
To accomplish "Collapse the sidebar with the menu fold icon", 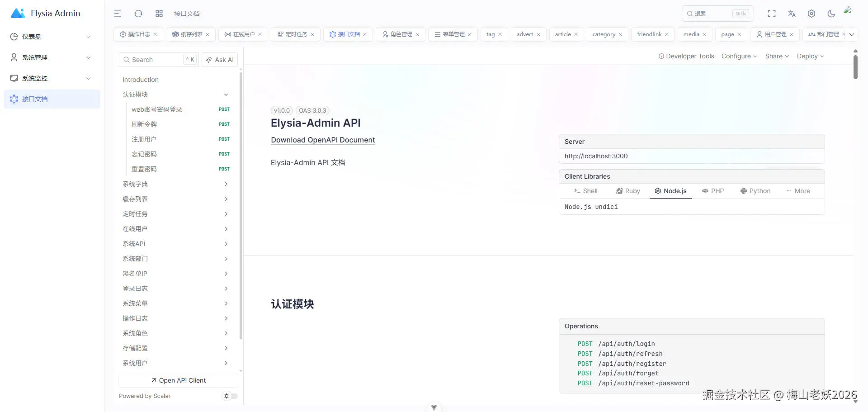I will 118,14.
